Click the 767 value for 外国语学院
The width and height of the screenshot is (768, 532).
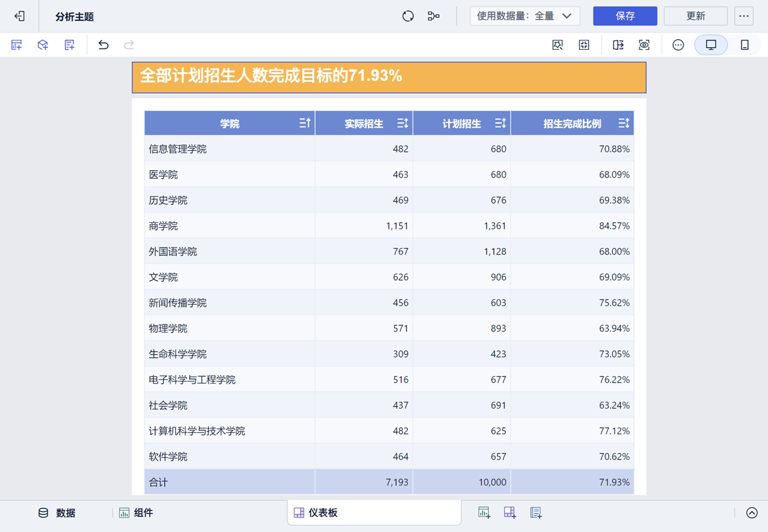click(401, 251)
